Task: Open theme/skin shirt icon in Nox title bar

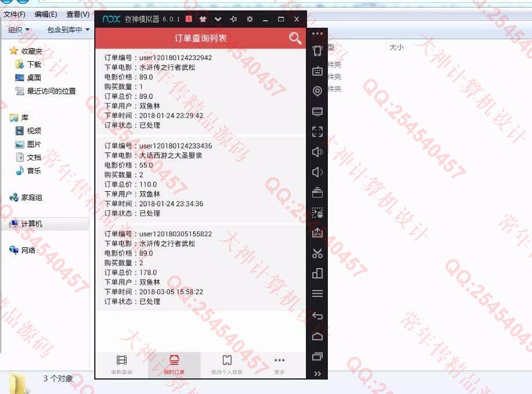Action: [203, 19]
